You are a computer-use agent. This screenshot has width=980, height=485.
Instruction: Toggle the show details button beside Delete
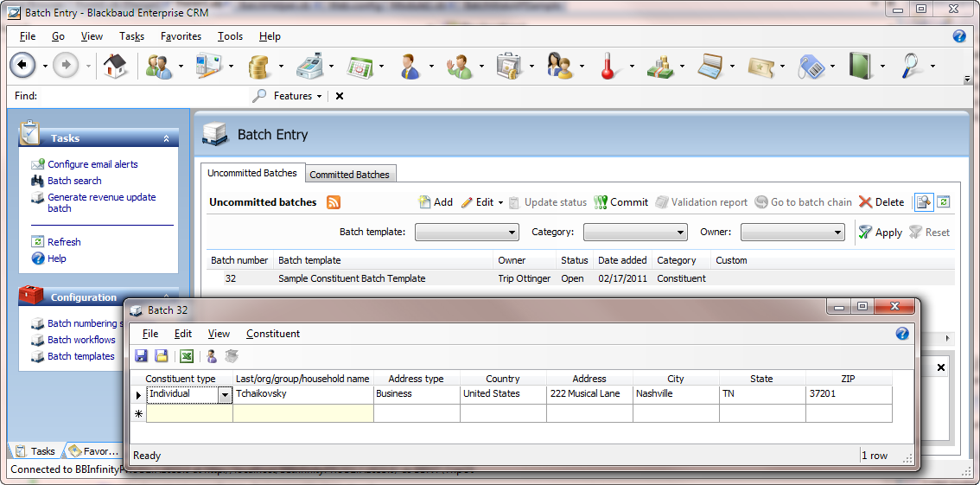[923, 202]
